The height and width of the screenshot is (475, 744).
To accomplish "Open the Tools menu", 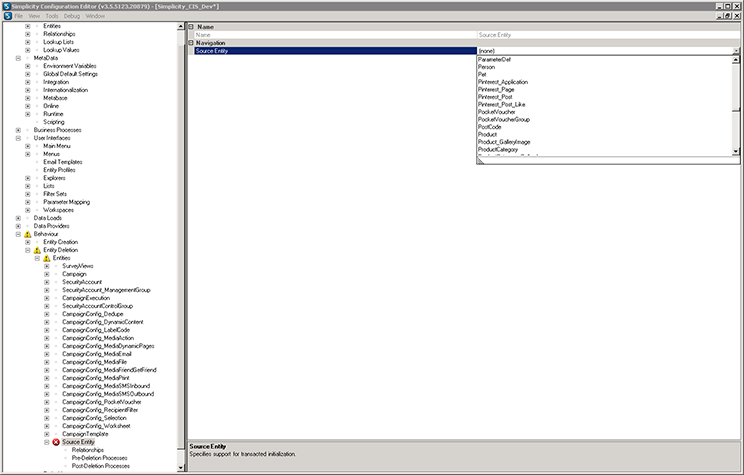I will point(50,16).
